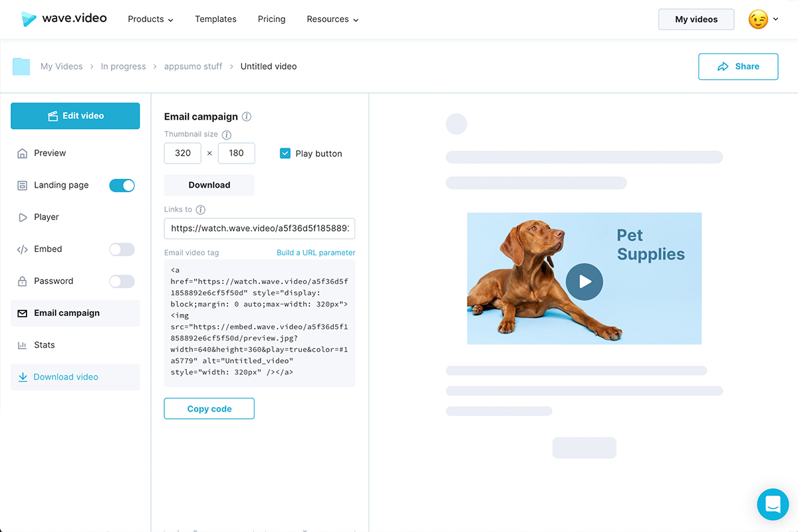Viewport: 798px width, 532px height.
Task: Click the thumbnail width field showing 320
Action: click(x=183, y=153)
